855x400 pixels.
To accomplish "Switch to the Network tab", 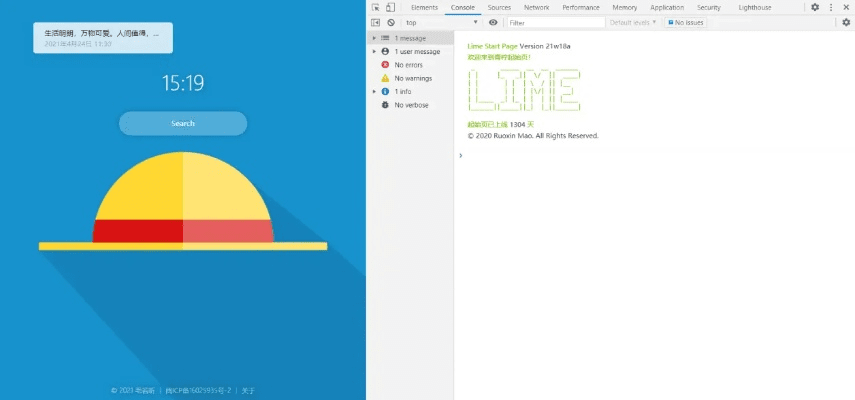I will click(x=536, y=7).
